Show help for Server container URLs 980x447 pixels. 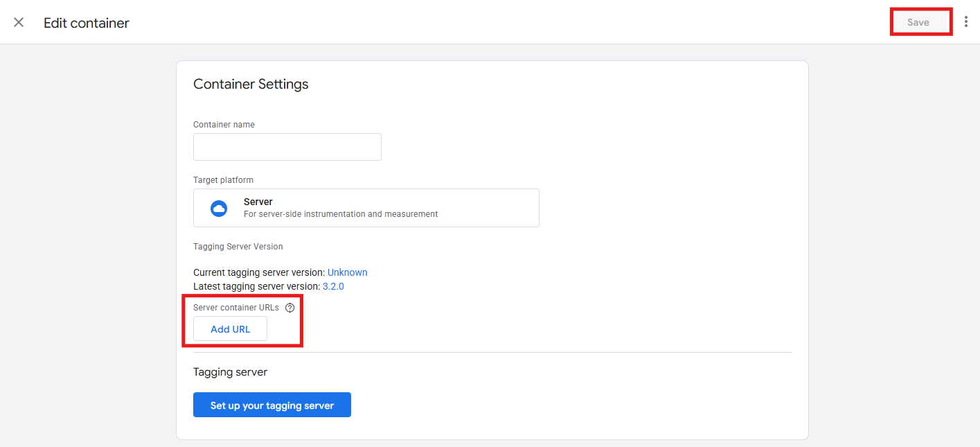(x=290, y=308)
